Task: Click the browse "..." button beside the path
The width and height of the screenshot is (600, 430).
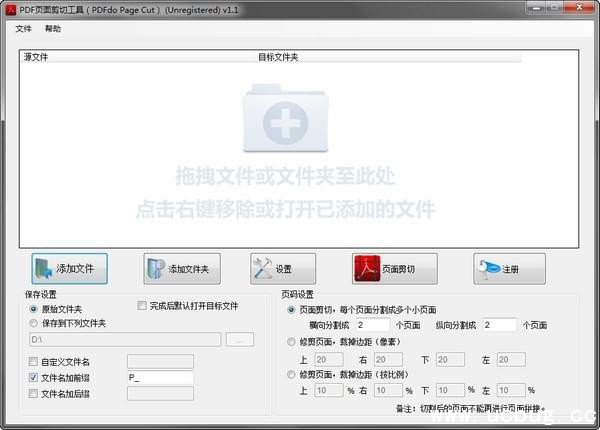Action: tap(239, 341)
